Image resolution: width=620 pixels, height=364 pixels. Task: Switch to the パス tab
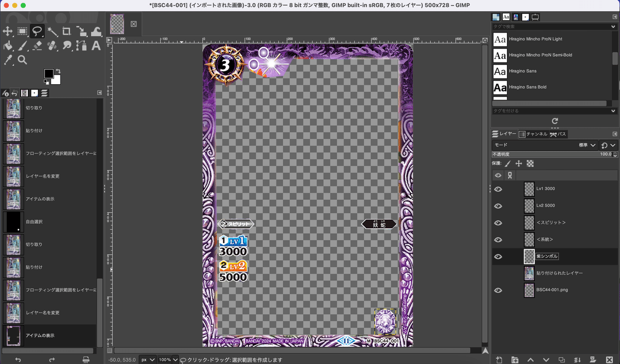point(557,134)
